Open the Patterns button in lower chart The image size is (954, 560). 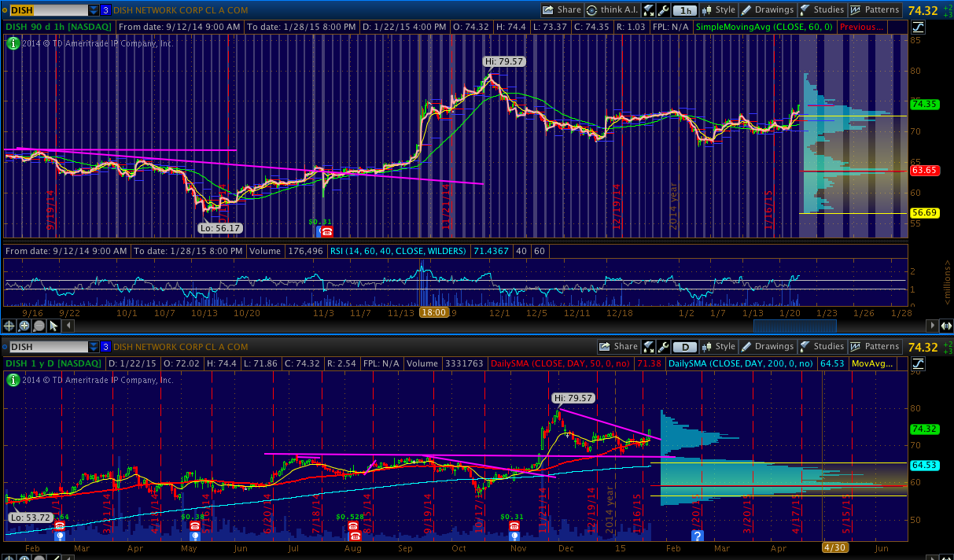pos(875,346)
